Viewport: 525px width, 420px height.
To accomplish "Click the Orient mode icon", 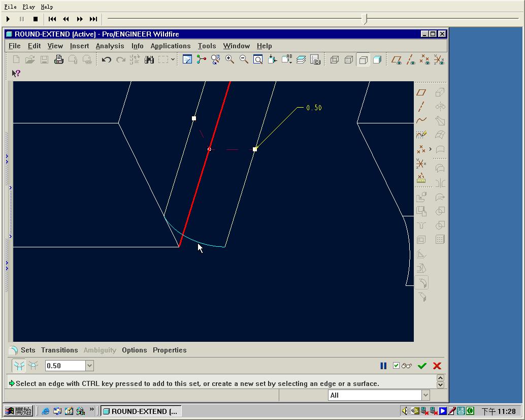I will pyautogui.click(x=216, y=59).
